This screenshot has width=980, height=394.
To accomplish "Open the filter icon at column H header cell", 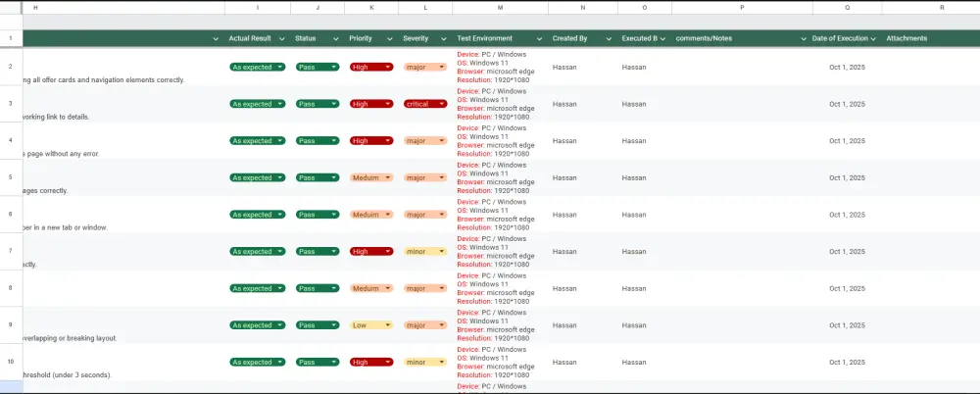I will click(216, 39).
